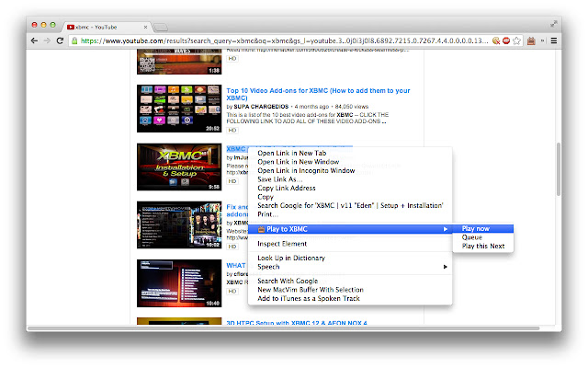Click the URL address field

pyautogui.click(x=284, y=40)
